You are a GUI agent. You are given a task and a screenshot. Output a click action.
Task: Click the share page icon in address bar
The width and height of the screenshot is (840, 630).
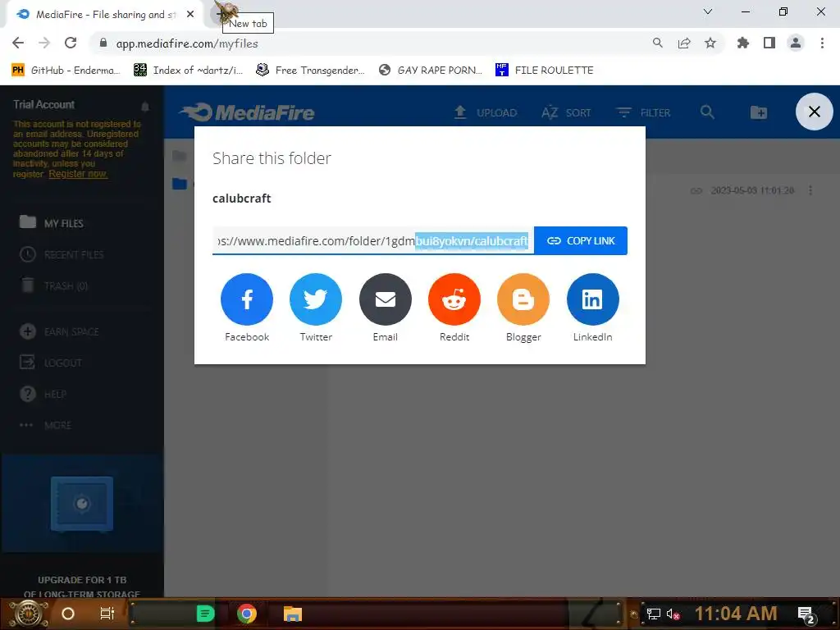click(x=684, y=43)
